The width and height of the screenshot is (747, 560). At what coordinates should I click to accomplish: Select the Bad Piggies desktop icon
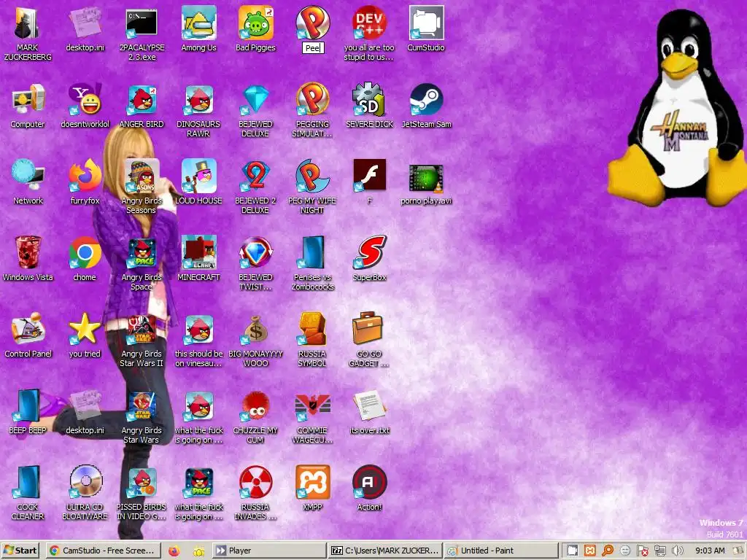point(256,23)
